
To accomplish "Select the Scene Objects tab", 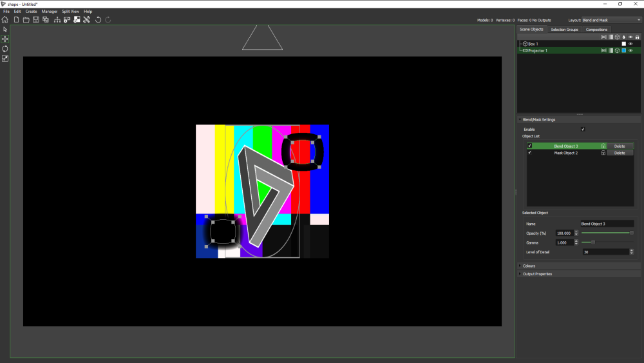I will pyautogui.click(x=531, y=29).
